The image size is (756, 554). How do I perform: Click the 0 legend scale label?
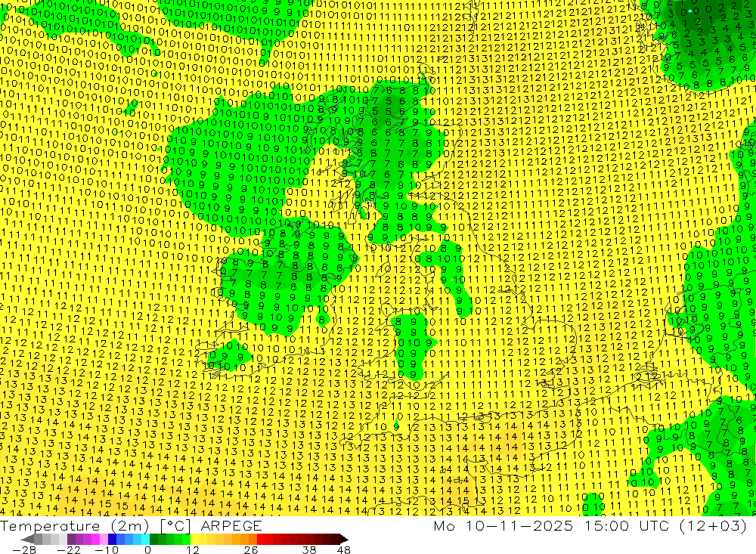click(148, 549)
